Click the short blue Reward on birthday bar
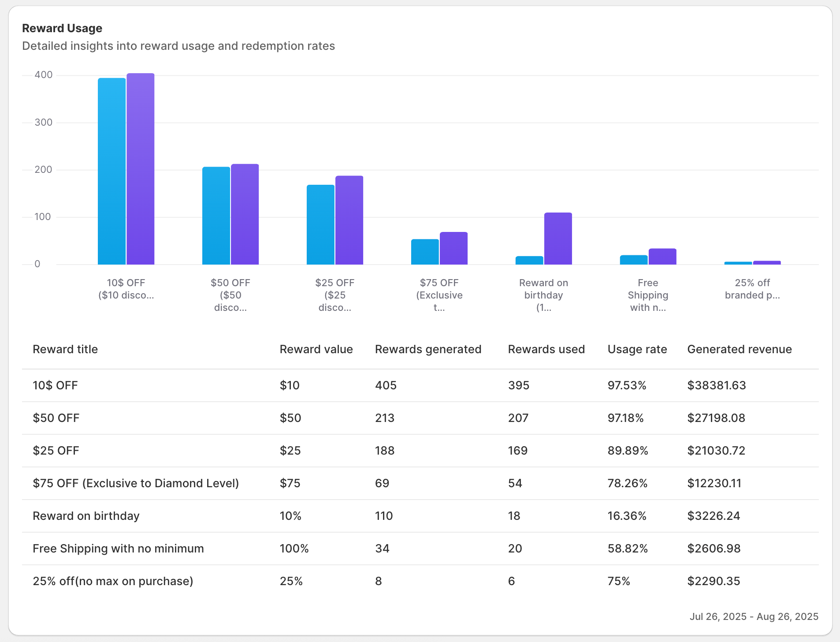This screenshot has height=642, width=840. [529, 260]
